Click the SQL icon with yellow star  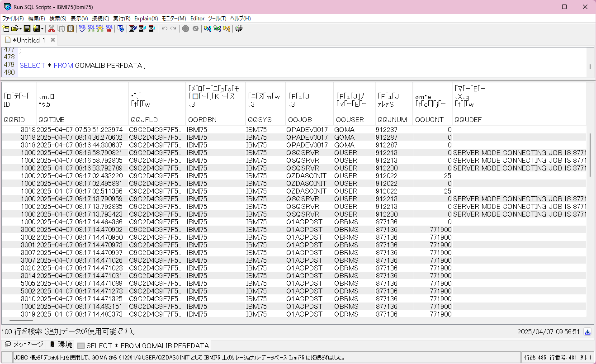click(100, 28)
